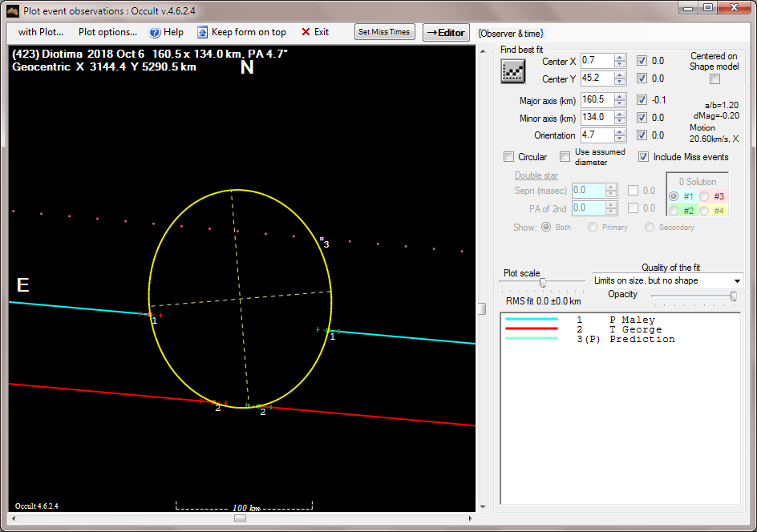Click into the Orientation value field

[x=597, y=135]
